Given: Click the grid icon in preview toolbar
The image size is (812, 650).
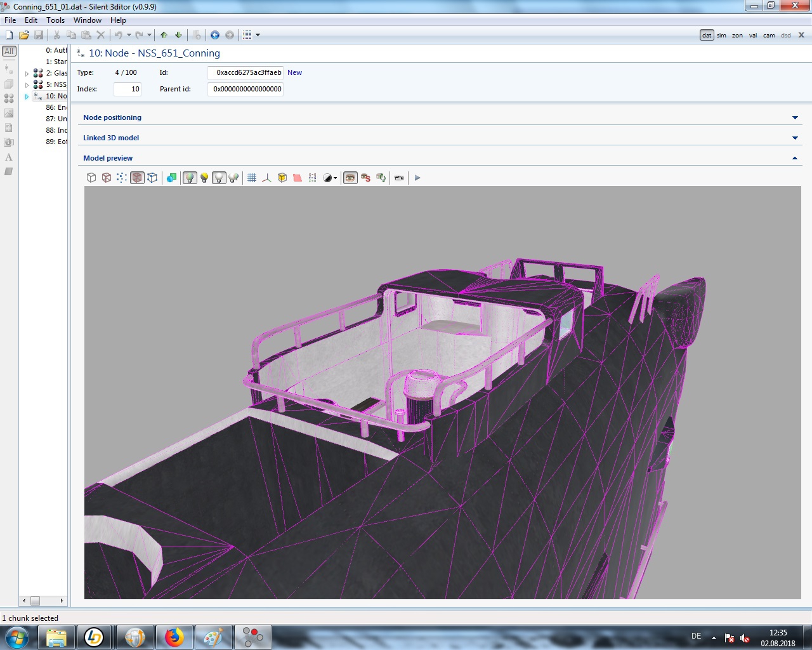Looking at the screenshot, I should (252, 178).
